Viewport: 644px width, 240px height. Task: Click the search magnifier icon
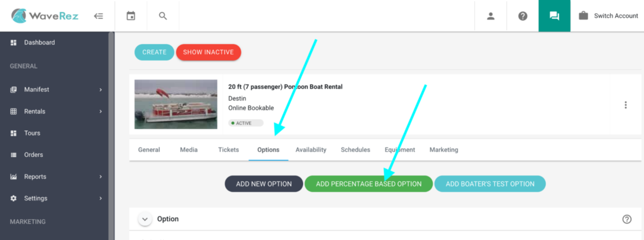163,16
